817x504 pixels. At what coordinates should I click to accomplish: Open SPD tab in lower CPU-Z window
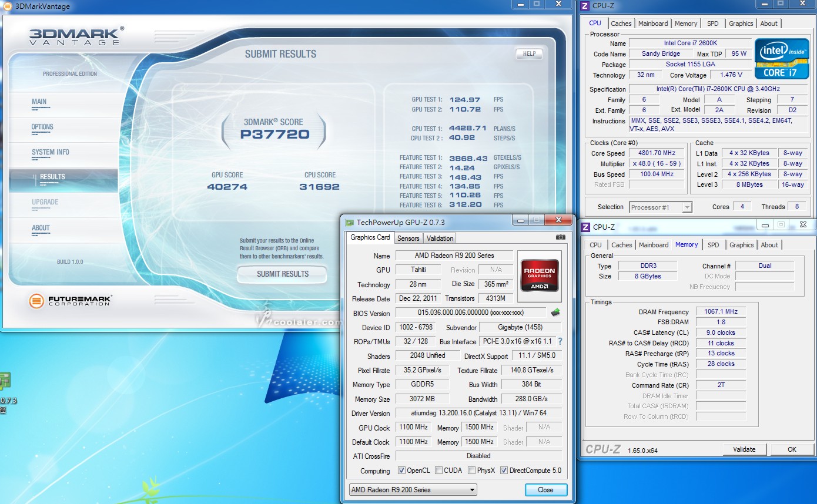[714, 245]
